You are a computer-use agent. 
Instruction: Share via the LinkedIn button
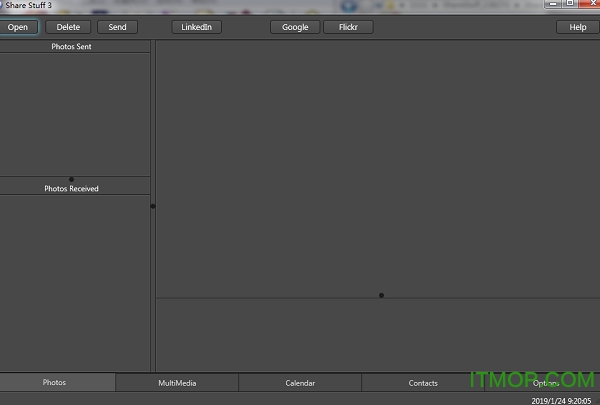[x=196, y=27]
